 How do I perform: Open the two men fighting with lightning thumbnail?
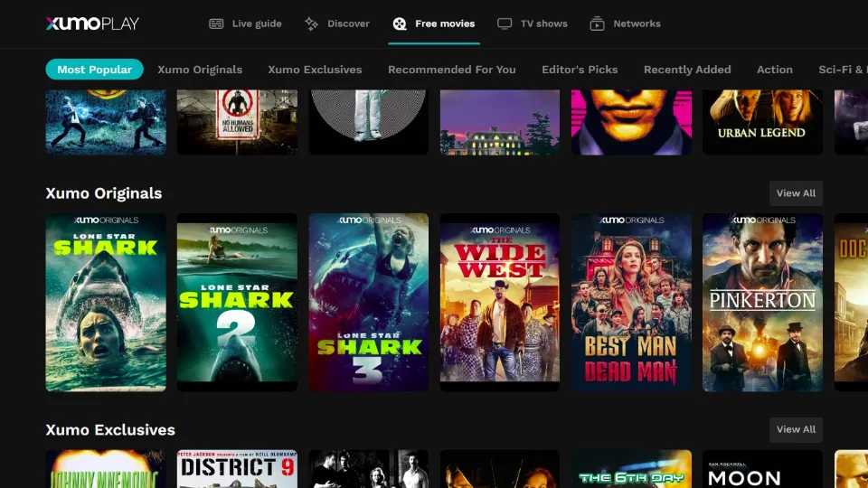[106, 122]
